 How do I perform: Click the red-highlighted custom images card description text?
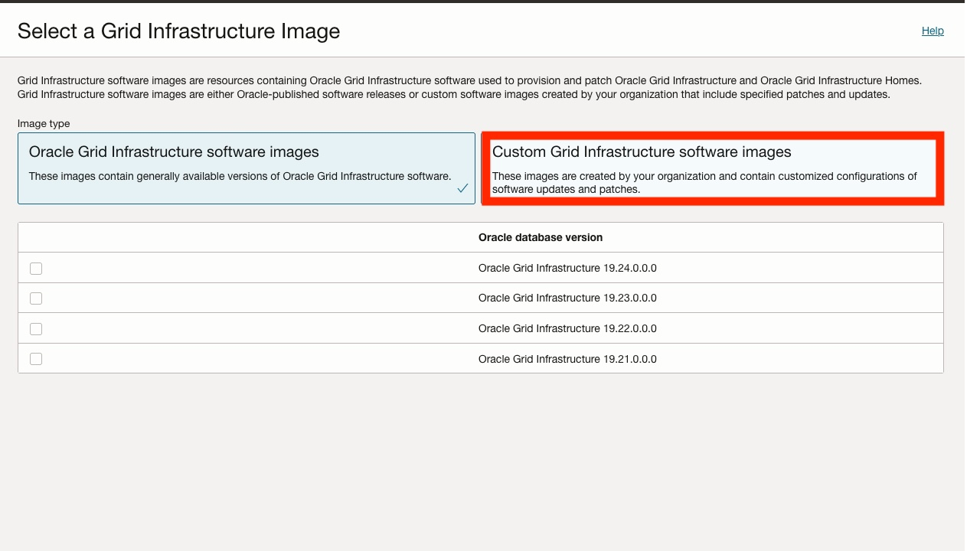click(x=704, y=182)
